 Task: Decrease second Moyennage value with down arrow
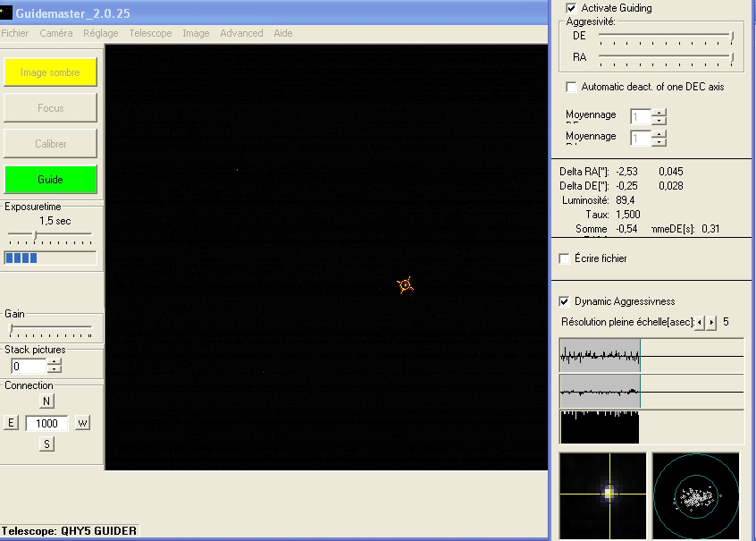[659, 142]
